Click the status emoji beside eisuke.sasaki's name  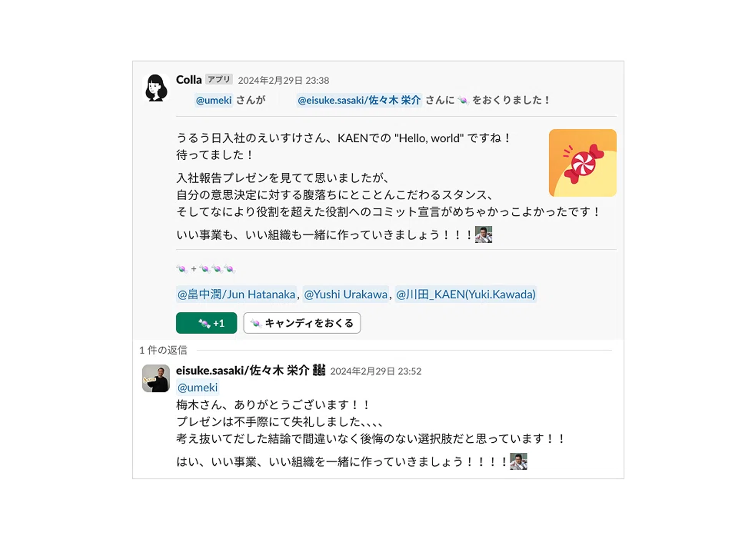pyautogui.click(x=319, y=370)
